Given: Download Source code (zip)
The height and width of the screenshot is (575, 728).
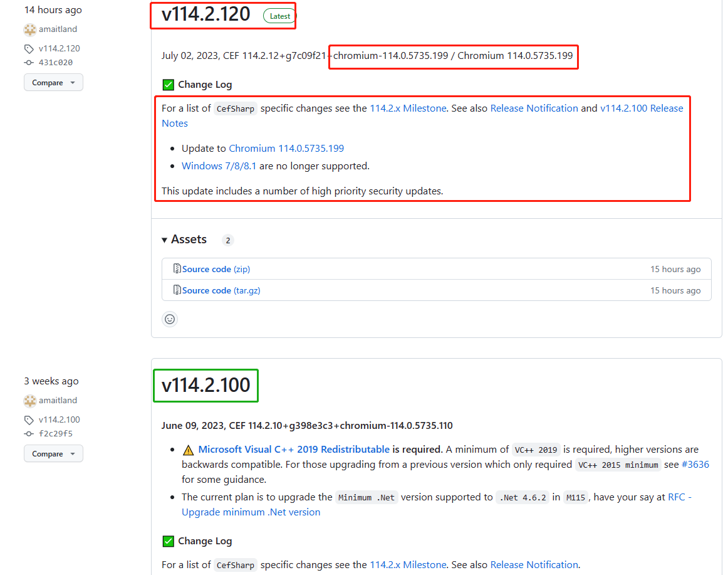Looking at the screenshot, I should click(x=216, y=269).
